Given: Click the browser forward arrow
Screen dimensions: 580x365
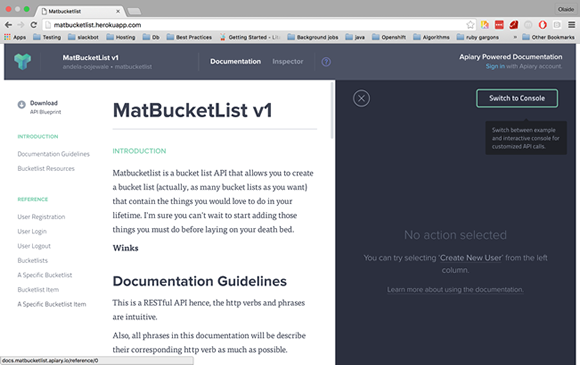Looking at the screenshot, I should coord(21,25).
